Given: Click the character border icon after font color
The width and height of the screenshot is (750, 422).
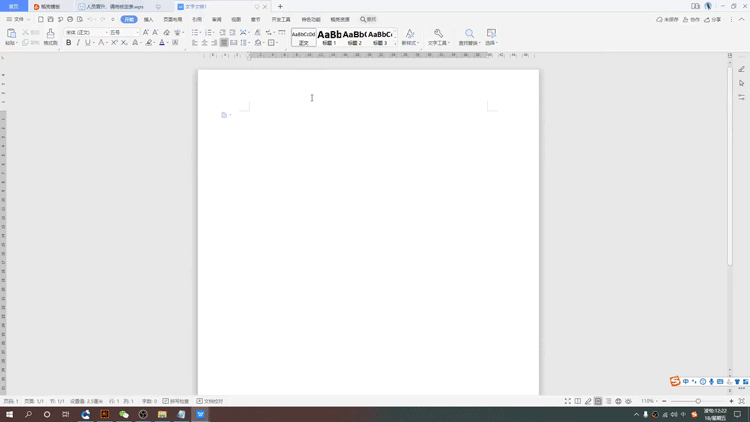Looking at the screenshot, I should point(175,43).
